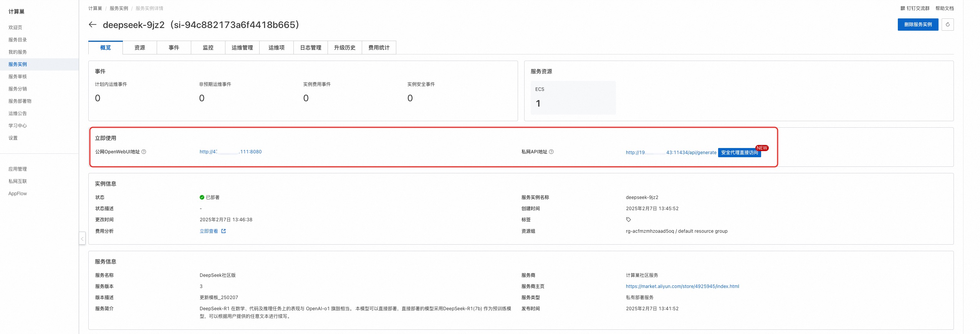Click the instance name deepseek-9jz2 value
Image resolution: width=980 pixels, height=334 pixels.
642,197
